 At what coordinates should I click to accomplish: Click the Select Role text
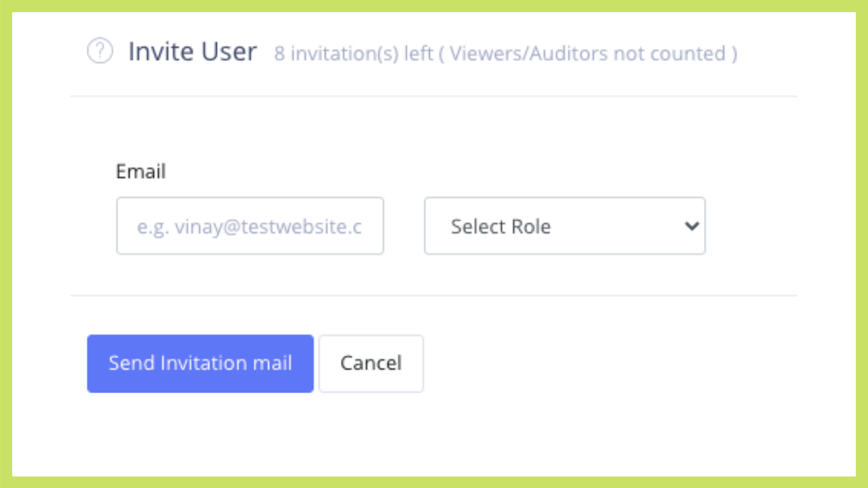(500, 226)
